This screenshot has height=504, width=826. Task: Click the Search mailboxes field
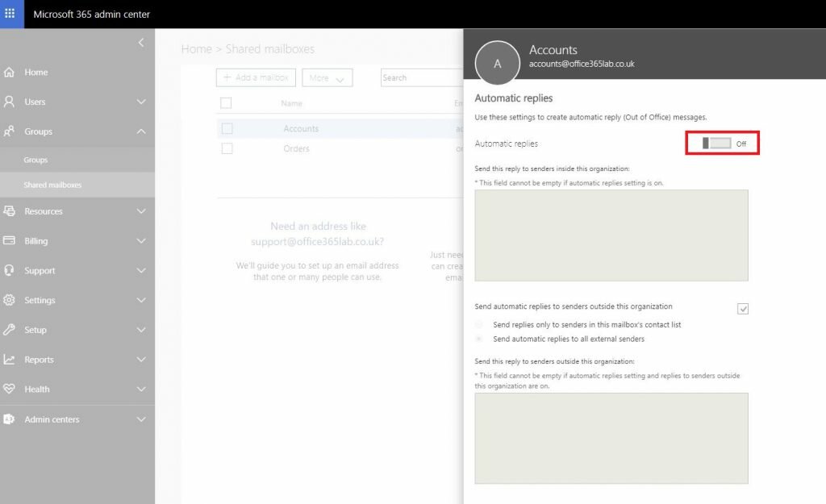[x=422, y=77]
